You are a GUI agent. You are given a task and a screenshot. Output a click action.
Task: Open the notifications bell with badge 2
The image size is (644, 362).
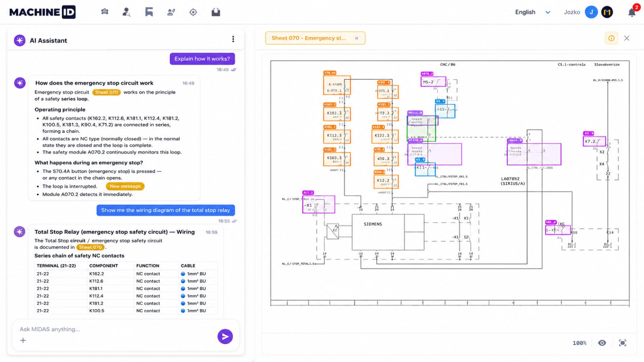pyautogui.click(x=632, y=12)
